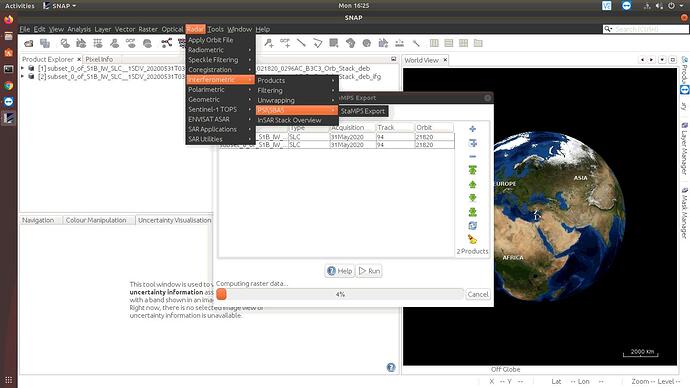
Task: Open Terminal from the Ubuntu dock
Action: click(x=9, y=69)
